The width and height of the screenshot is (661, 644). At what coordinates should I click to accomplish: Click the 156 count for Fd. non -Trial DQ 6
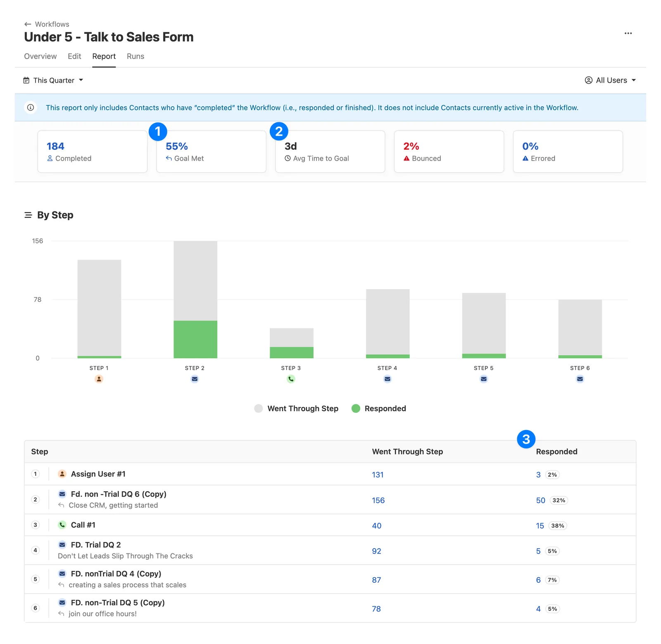coord(378,501)
